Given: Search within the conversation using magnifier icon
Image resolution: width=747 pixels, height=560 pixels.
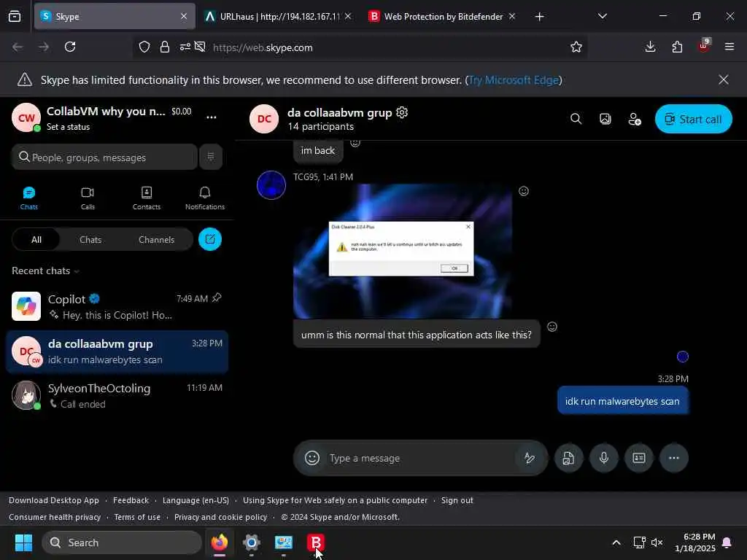Looking at the screenshot, I should pyautogui.click(x=576, y=119).
